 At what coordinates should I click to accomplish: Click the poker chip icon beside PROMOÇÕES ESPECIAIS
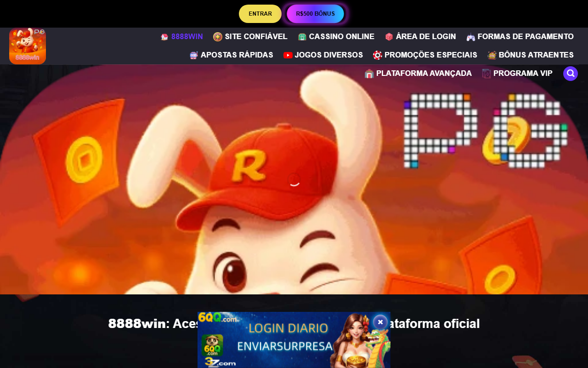point(378,55)
